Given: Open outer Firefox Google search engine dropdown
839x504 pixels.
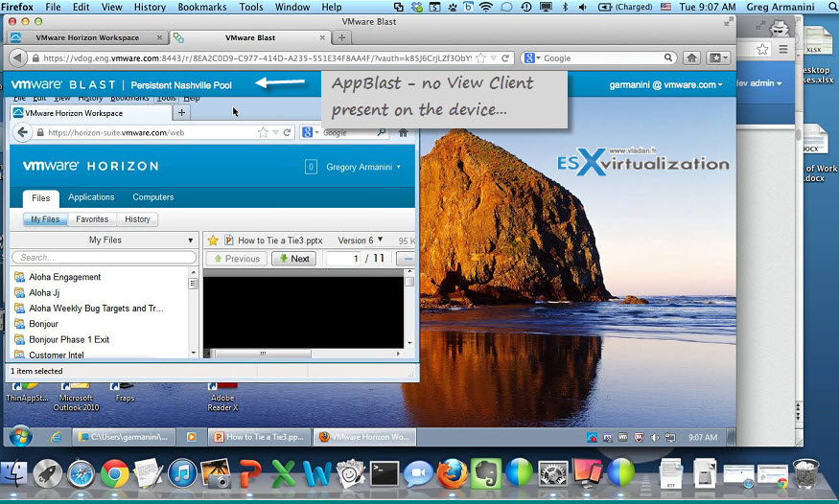Looking at the screenshot, I should click(532, 57).
